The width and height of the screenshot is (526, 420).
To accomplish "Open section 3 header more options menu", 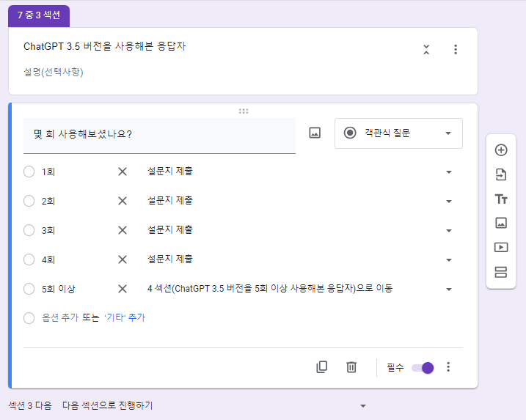I will (456, 50).
